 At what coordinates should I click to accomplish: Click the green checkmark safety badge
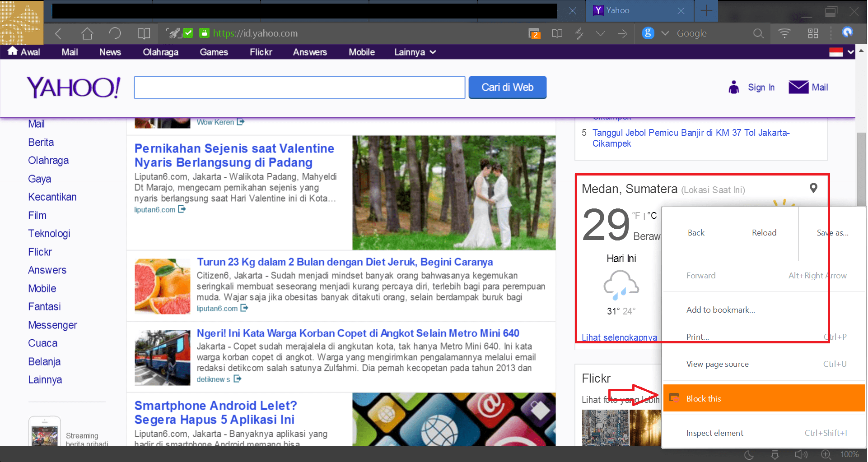tap(189, 33)
